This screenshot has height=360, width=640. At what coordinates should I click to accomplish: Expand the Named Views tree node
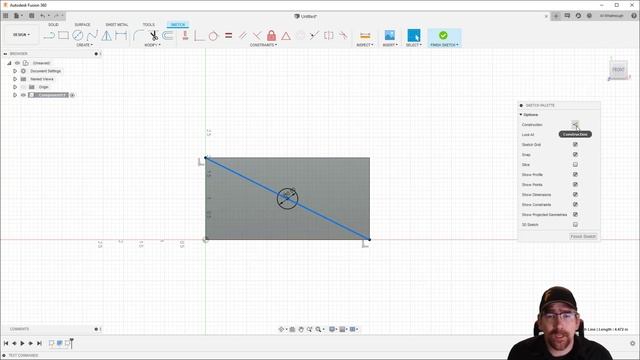pyautogui.click(x=15, y=79)
